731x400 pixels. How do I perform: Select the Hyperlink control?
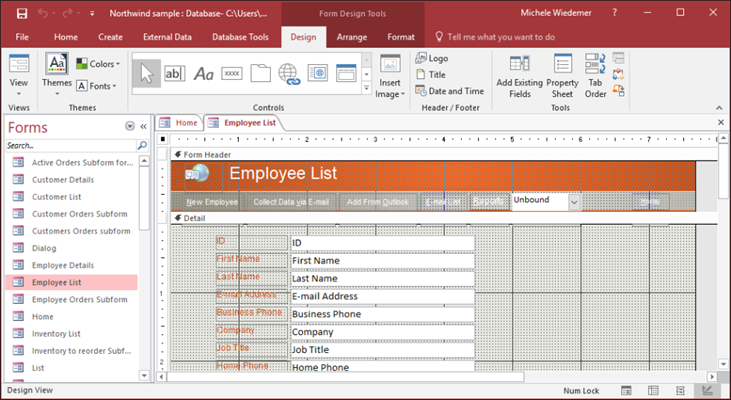(289, 74)
